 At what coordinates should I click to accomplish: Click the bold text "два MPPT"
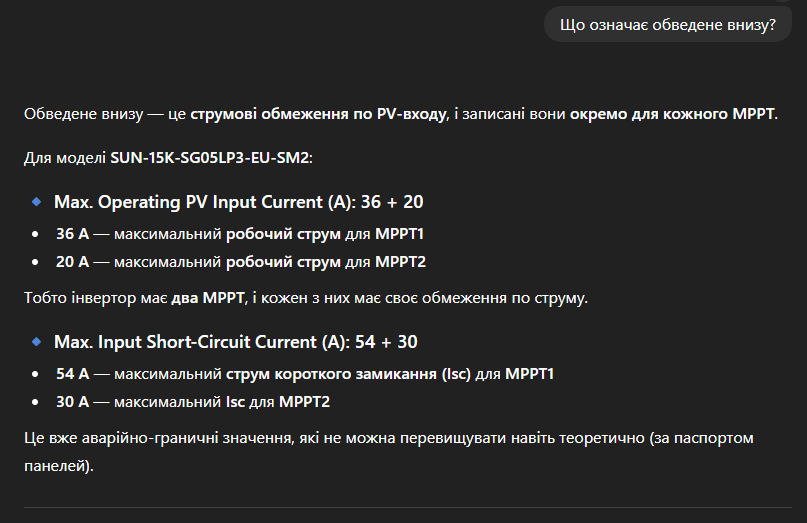coord(201,297)
